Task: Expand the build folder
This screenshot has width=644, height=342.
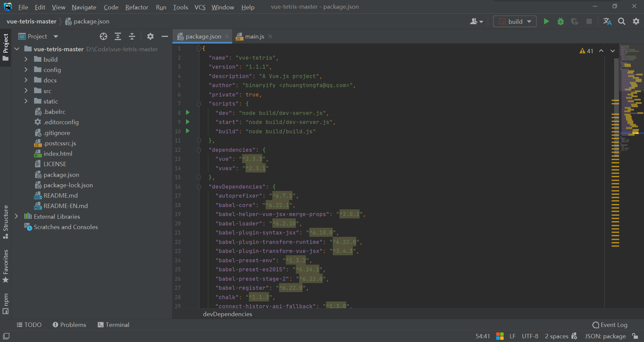Action: (x=26, y=59)
